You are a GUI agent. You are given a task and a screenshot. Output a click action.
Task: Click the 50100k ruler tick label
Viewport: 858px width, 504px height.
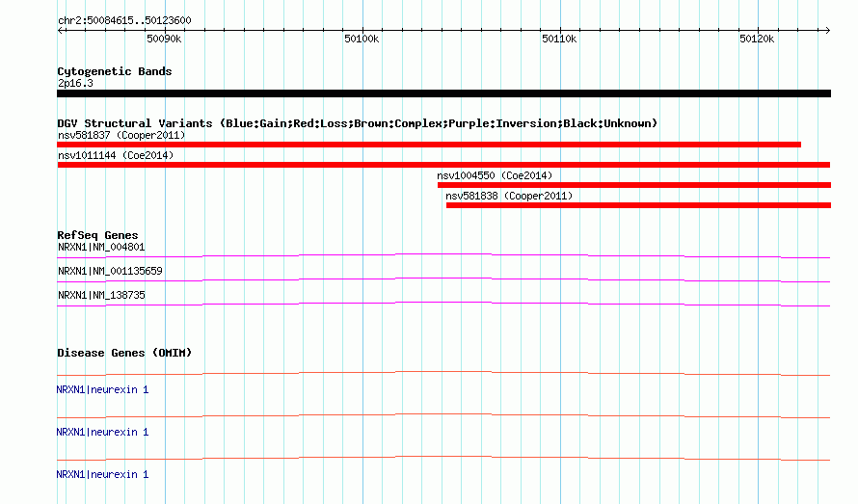362,39
